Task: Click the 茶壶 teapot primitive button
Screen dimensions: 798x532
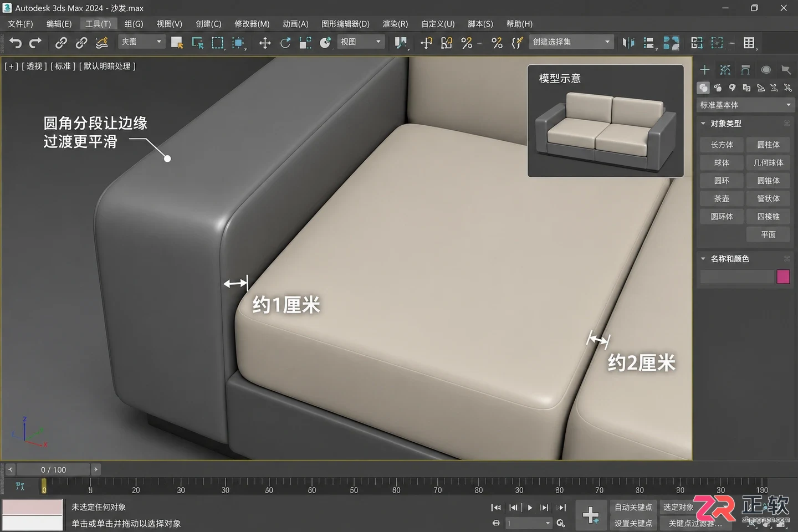Action: 722,198
